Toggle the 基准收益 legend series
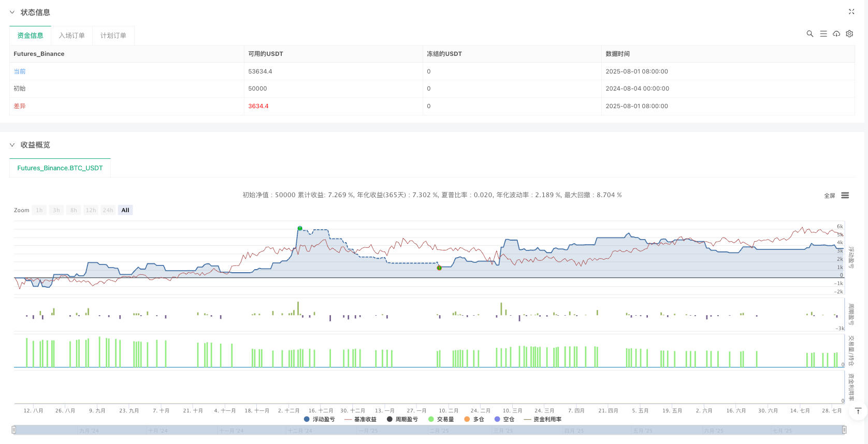Viewport: 868px width, 444px height. pyautogui.click(x=361, y=419)
